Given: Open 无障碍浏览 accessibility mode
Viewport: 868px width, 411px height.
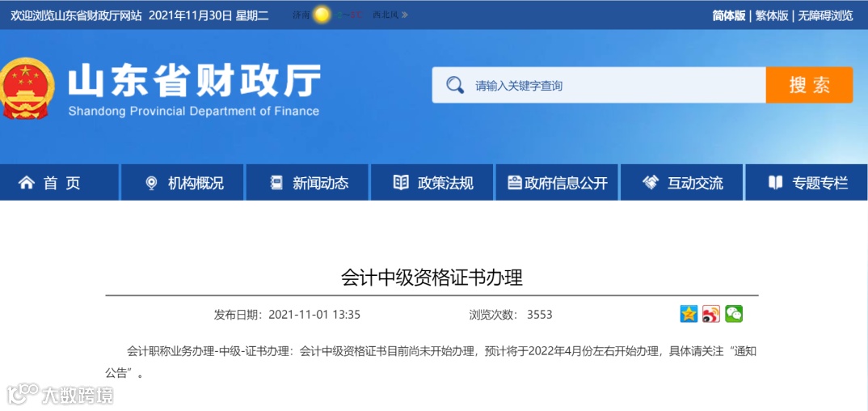Looking at the screenshot, I should point(825,15).
